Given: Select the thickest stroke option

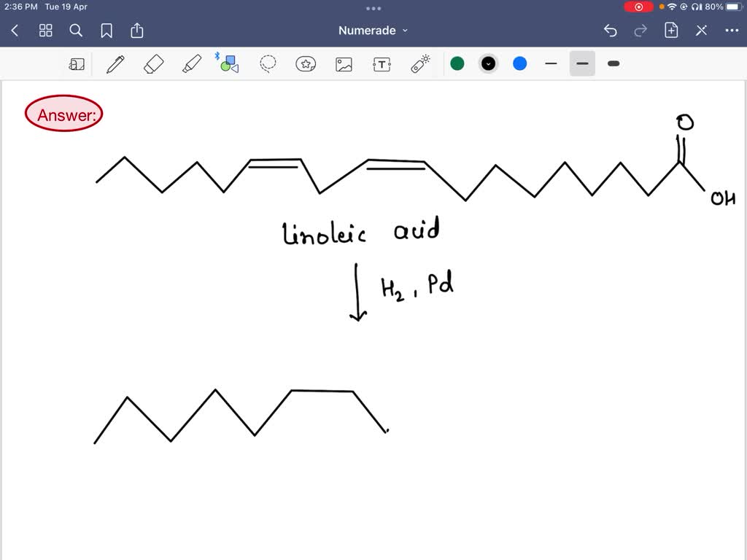Looking at the screenshot, I should (x=614, y=63).
